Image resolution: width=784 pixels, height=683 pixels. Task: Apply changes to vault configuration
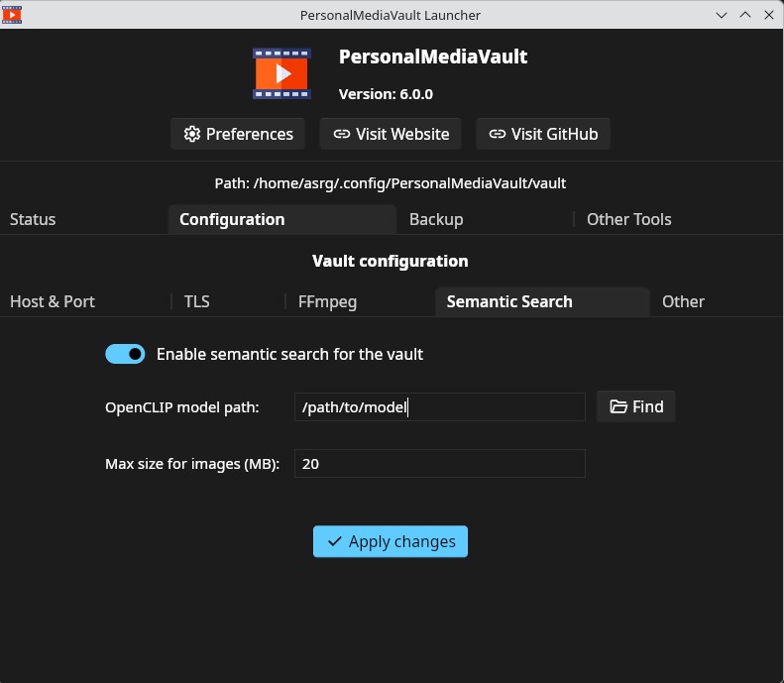pos(391,541)
